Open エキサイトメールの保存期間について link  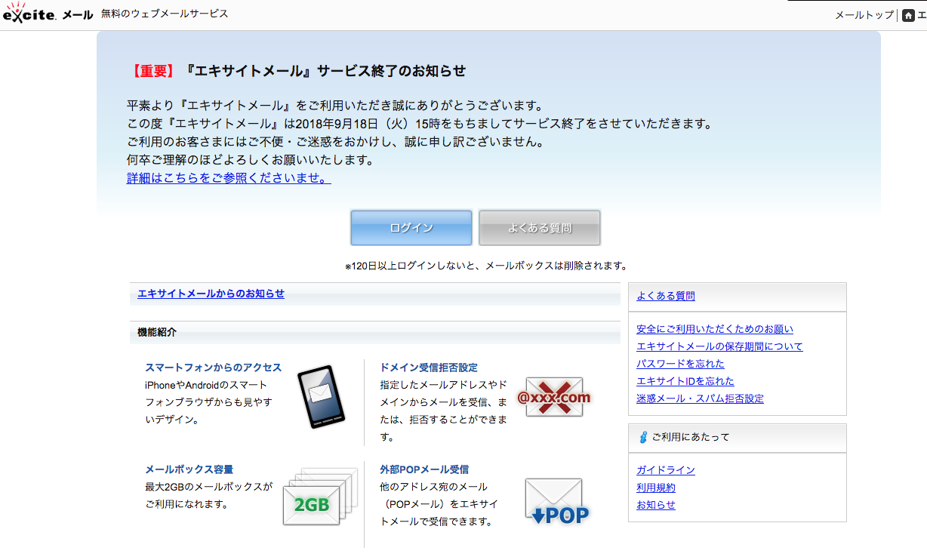[719, 346]
